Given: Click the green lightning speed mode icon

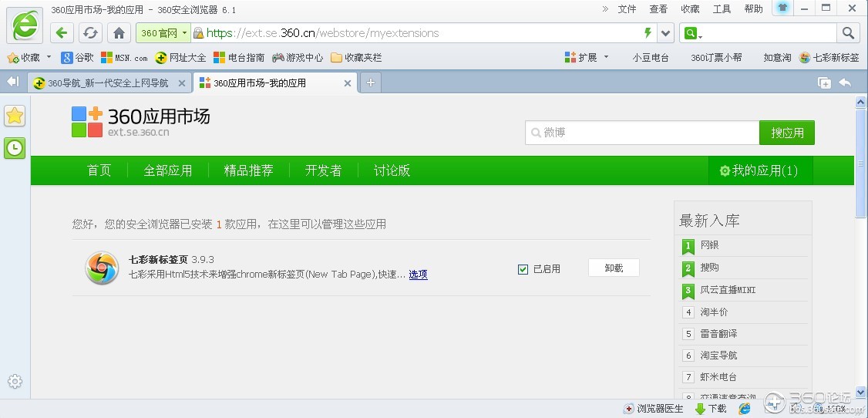Looking at the screenshot, I should coord(648,33).
